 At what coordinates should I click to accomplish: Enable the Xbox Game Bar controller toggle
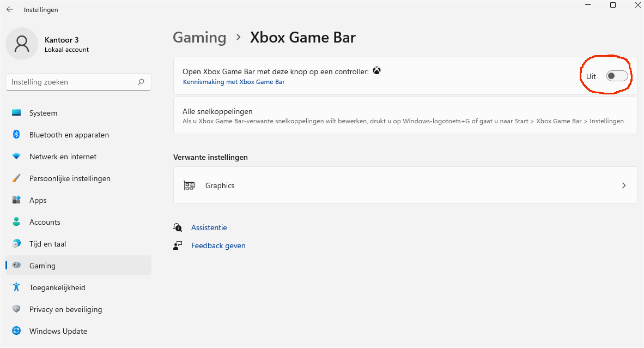pyautogui.click(x=617, y=76)
